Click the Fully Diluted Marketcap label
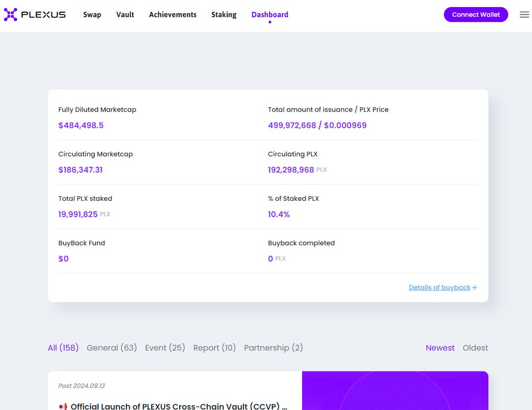The image size is (532, 410). coord(97,109)
